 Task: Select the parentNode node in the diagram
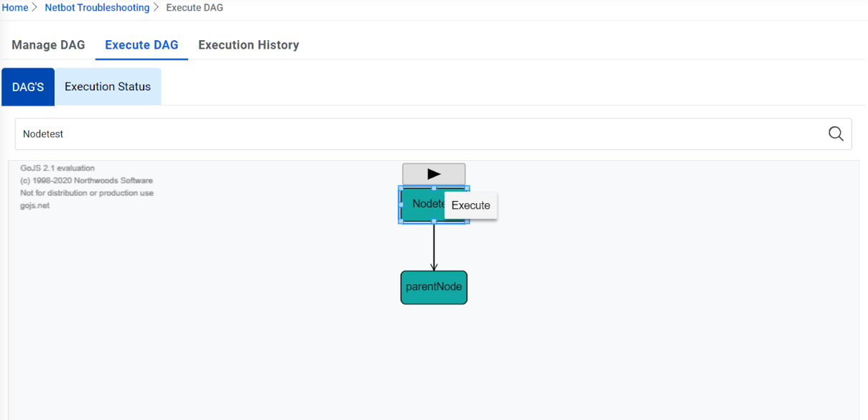434,286
